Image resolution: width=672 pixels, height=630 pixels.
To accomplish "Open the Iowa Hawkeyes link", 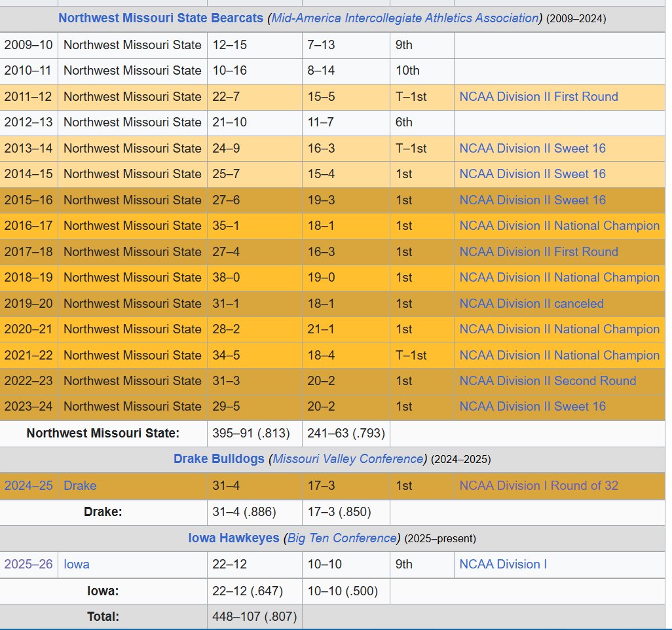I will [234, 538].
